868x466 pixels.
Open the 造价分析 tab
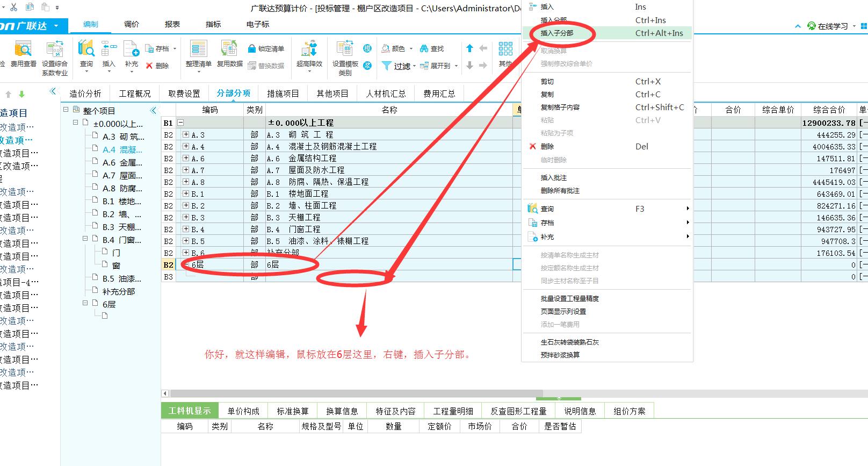[85, 94]
